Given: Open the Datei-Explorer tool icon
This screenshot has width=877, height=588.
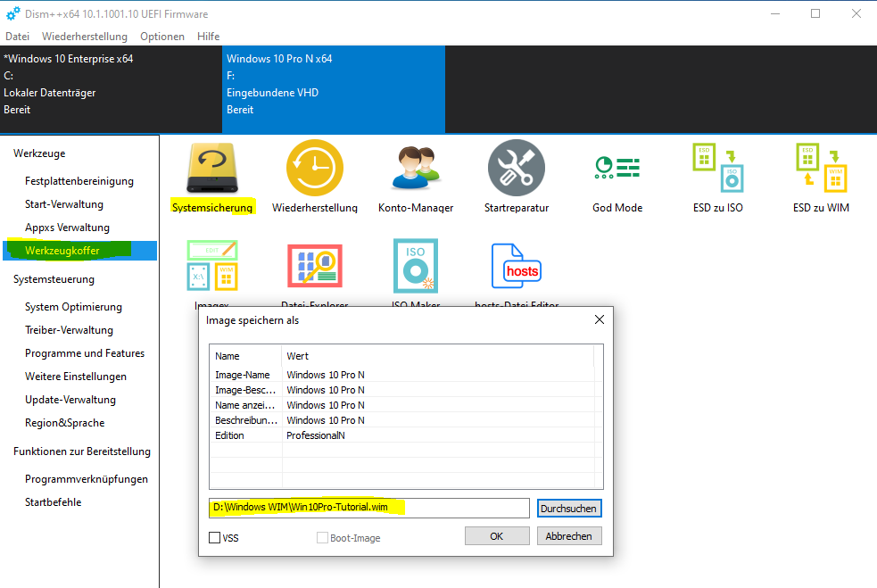Looking at the screenshot, I should pos(314,266).
